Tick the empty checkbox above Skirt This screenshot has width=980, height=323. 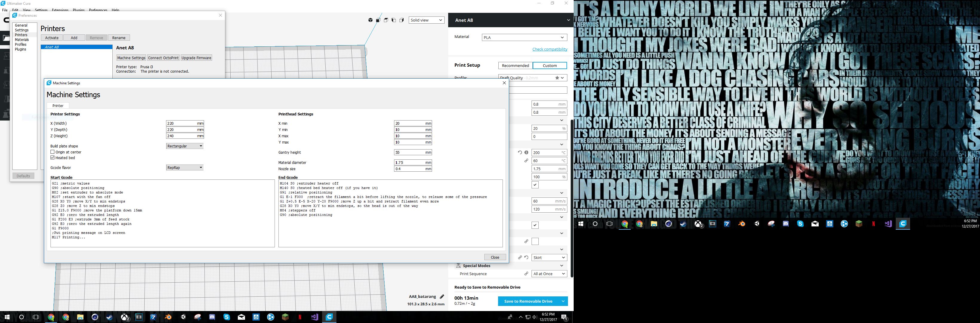click(535, 241)
